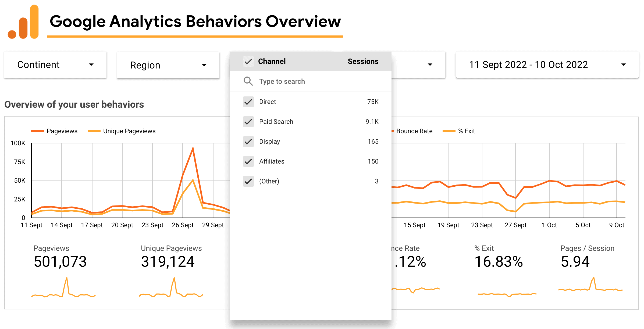Click the 16.83% Exit value
The height and width of the screenshot is (329, 644).
point(499,262)
